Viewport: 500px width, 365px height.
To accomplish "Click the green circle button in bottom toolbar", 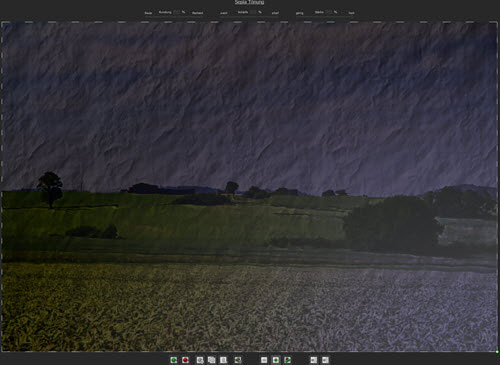I will click(x=174, y=360).
